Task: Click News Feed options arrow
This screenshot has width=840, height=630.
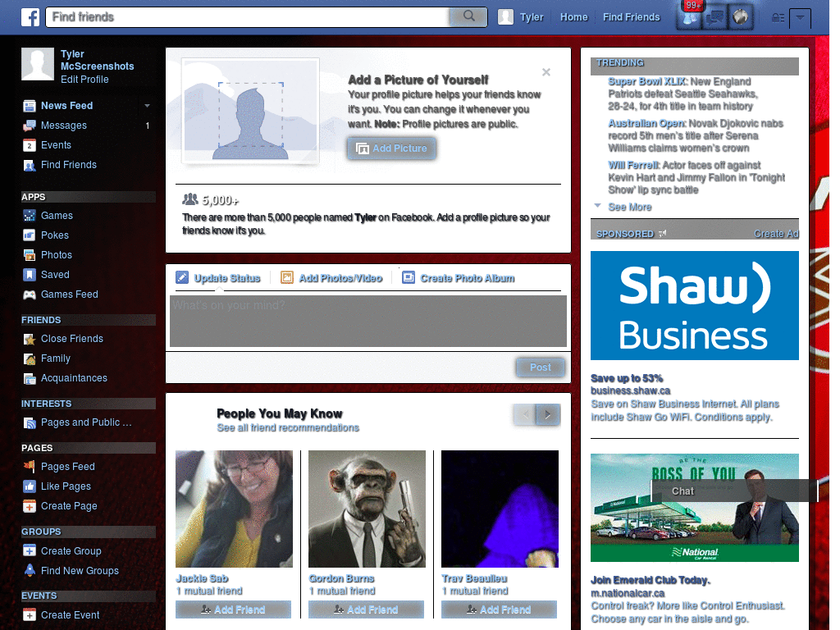Action: pos(148,106)
